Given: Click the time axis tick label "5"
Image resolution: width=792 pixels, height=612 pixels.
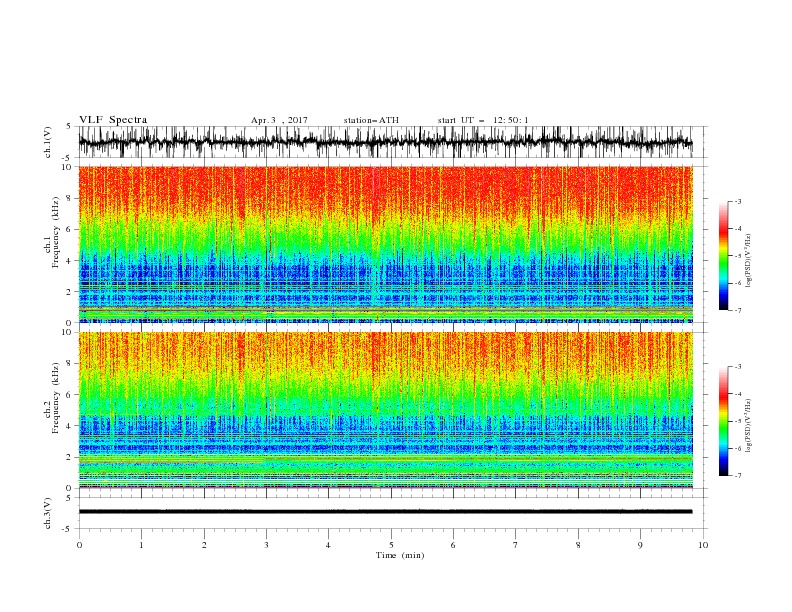Looking at the screenshot, I should (x=391, y=545).
